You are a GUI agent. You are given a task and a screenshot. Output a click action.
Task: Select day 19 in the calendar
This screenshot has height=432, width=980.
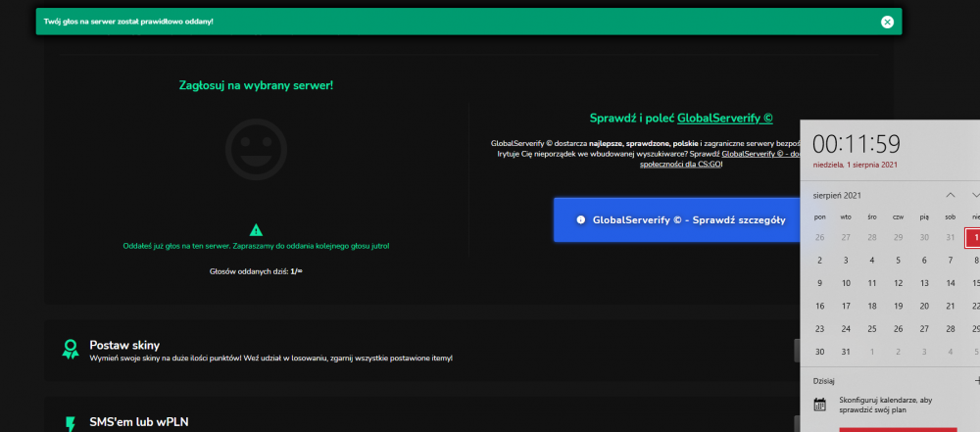(898, 307)
